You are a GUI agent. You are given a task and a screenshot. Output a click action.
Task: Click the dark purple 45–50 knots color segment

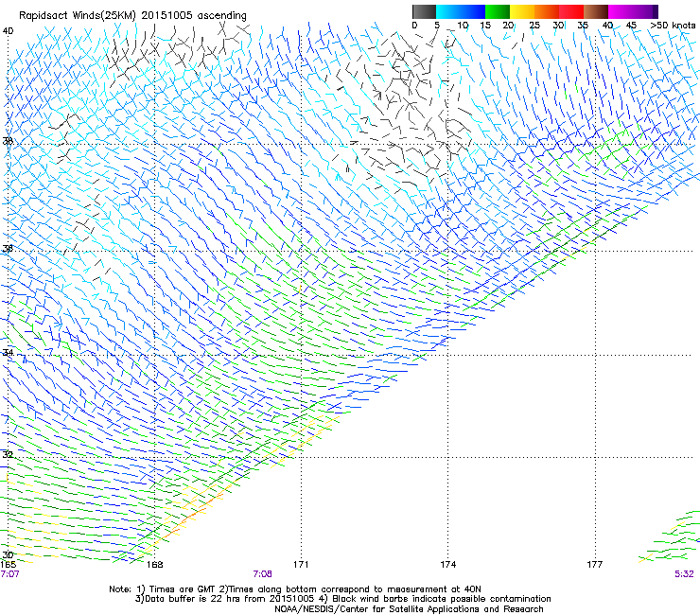coord(645,11)
